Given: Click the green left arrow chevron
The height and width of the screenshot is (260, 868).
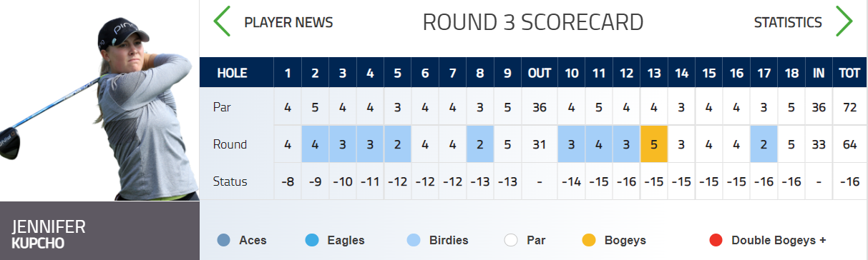Looking at the screenshot, I should (x=222, y=22).
